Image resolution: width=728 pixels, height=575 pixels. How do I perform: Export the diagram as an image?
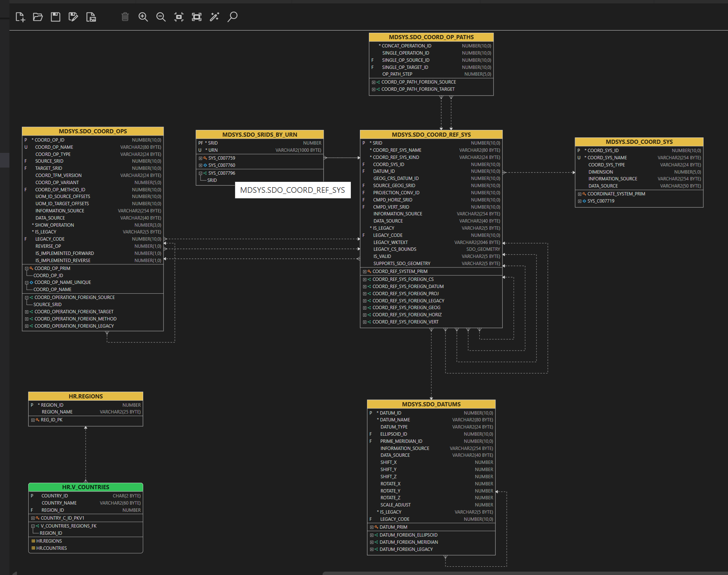tap(91, 17)
